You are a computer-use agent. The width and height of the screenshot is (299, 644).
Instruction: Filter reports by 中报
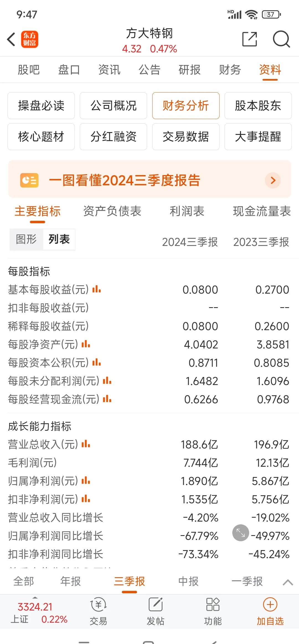(189, 581)
